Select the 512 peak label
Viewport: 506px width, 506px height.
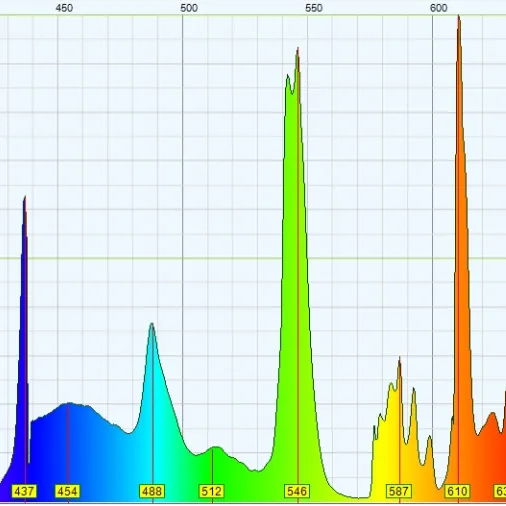point(211,491)
